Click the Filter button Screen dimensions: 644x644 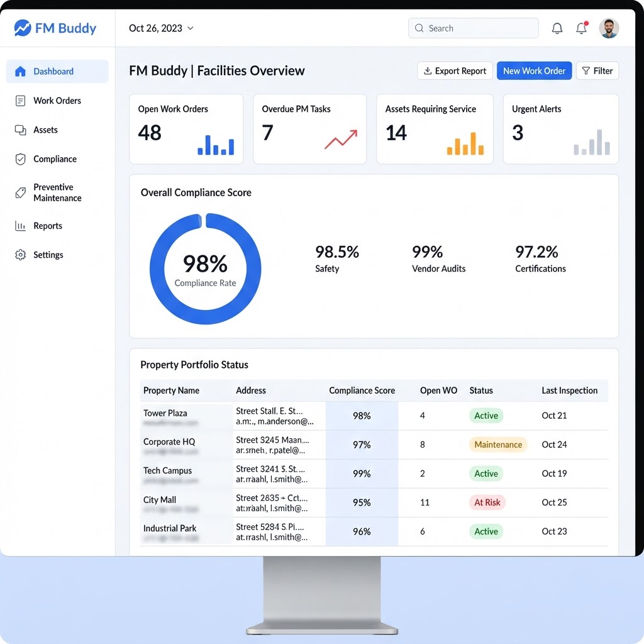click(597, 70)
